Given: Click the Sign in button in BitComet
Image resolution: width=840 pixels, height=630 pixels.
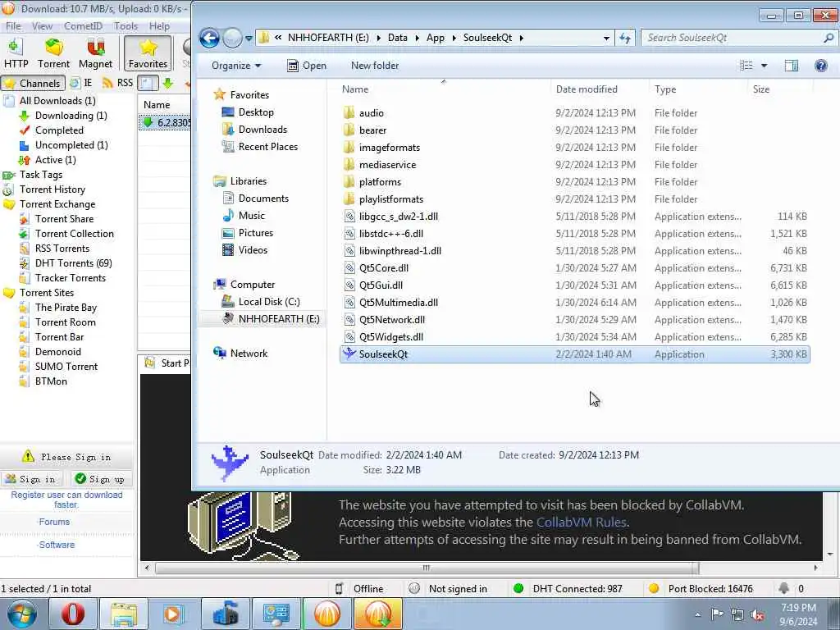Looking at the screenshot, I should pos(31,479).
